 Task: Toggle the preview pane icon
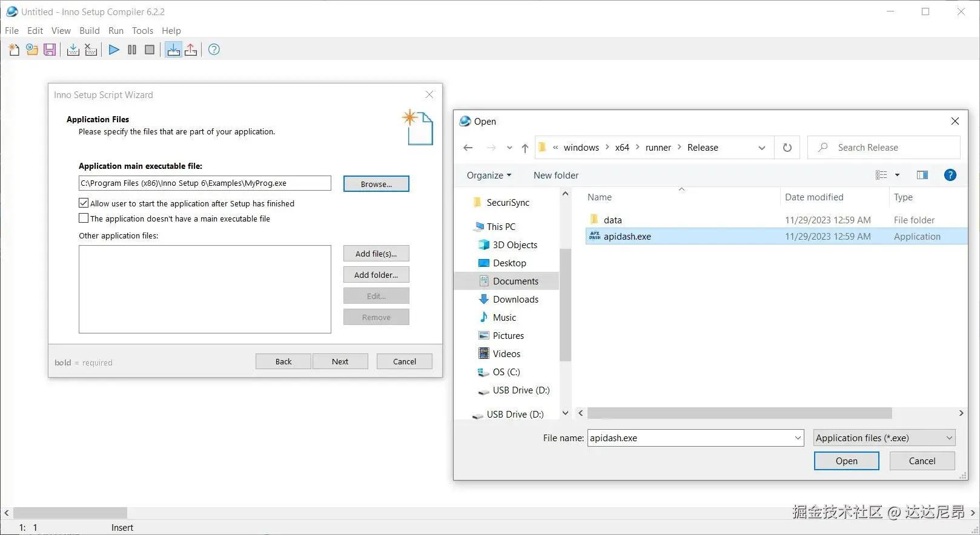click(x=922, y=175)
